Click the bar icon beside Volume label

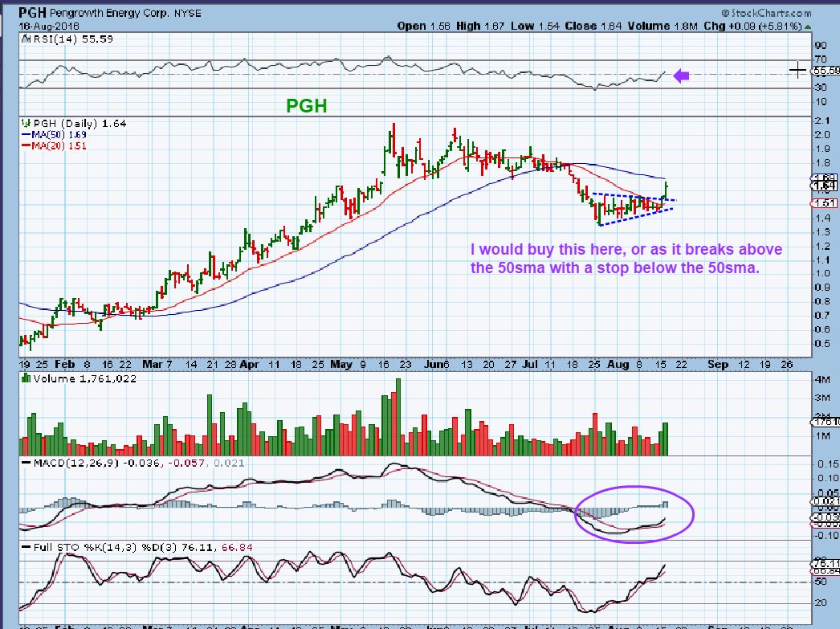26,378
